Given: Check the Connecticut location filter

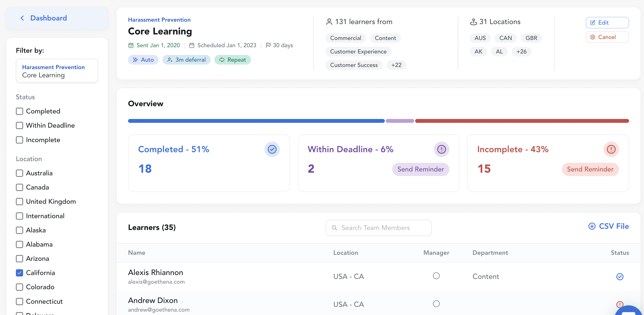Looking at the screenshot, I should click(x=19, y=302).
